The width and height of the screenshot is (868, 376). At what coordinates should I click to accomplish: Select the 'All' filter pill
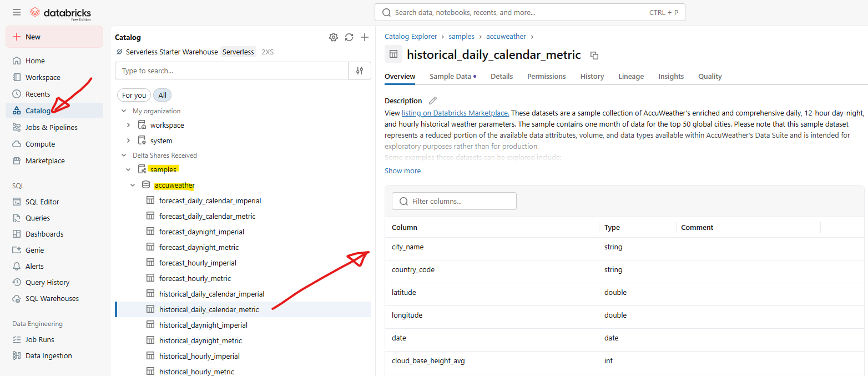[162, 95]
